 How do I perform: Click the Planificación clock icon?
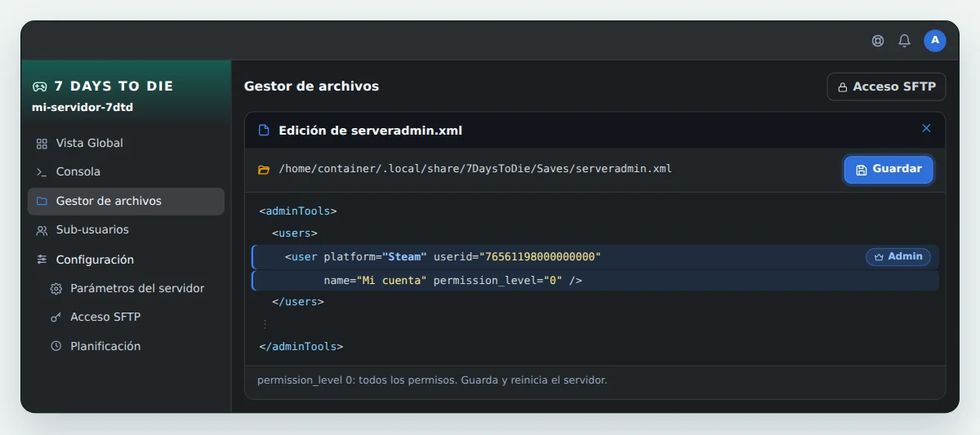56,346
